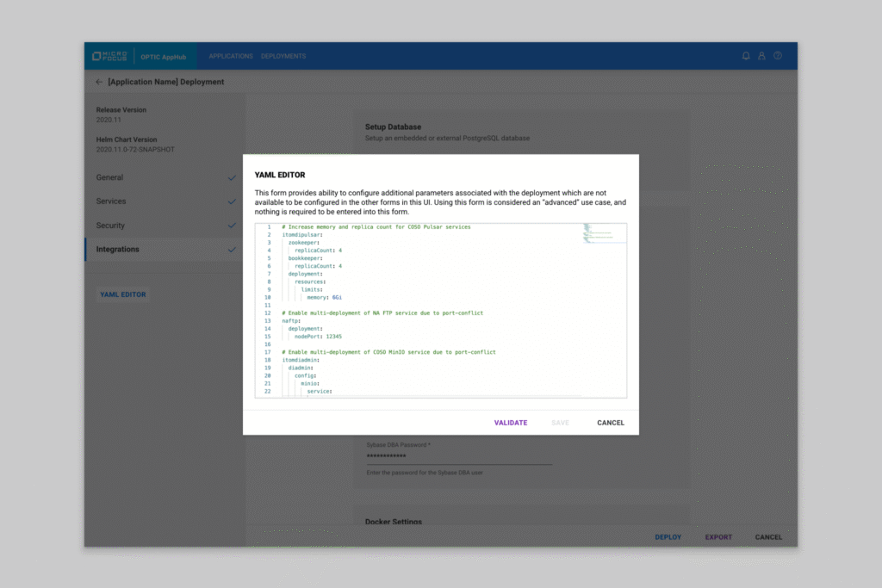Open the Applications menu

(x=231, y=56)
